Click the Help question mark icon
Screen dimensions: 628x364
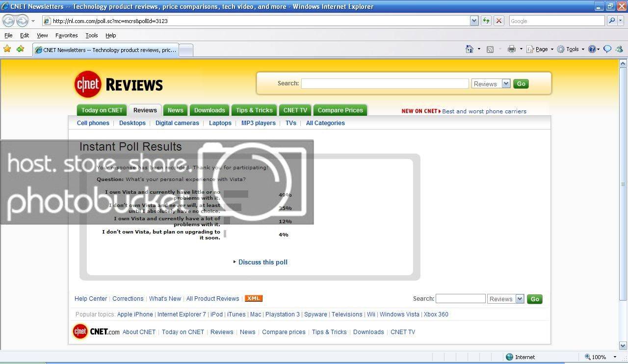(592, 49)
